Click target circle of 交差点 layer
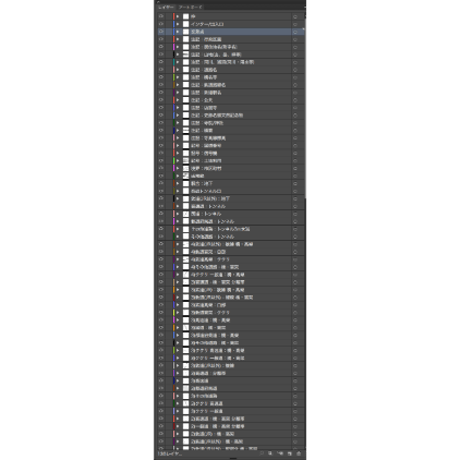Screen dimensions: 460x460 tap(295, 32)
